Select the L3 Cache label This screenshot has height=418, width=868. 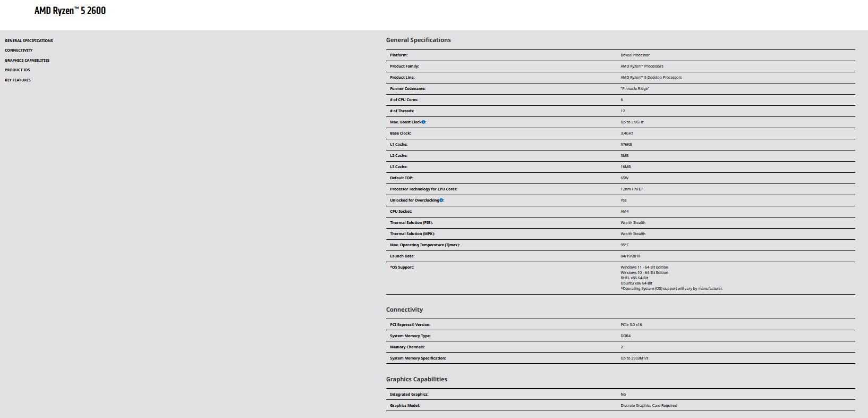click(399, 166)
